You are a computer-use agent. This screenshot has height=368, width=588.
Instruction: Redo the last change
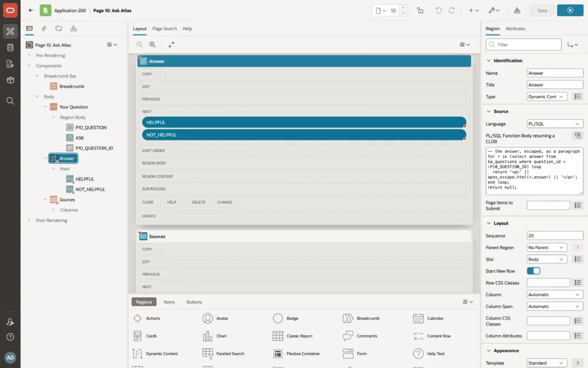451,10
